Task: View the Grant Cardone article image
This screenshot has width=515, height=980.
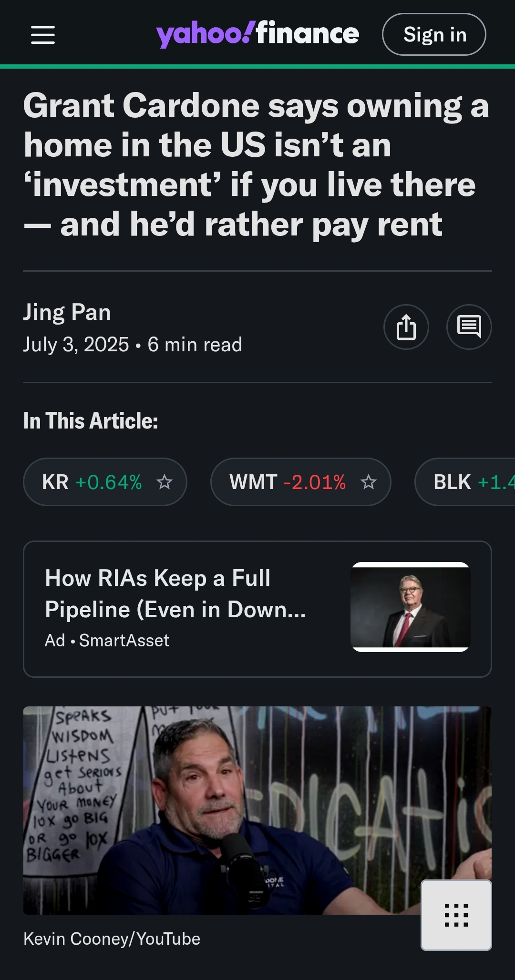Action: click(257, 810)
